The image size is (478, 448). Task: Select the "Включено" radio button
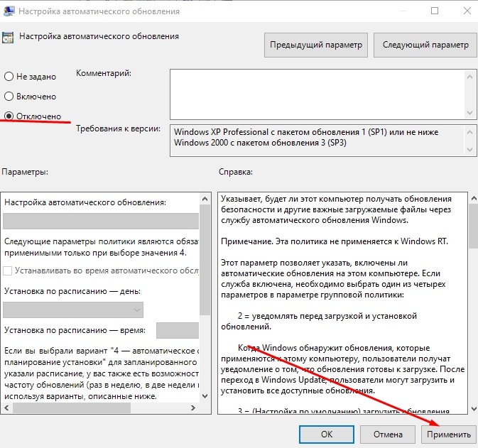tap(9, 97)
